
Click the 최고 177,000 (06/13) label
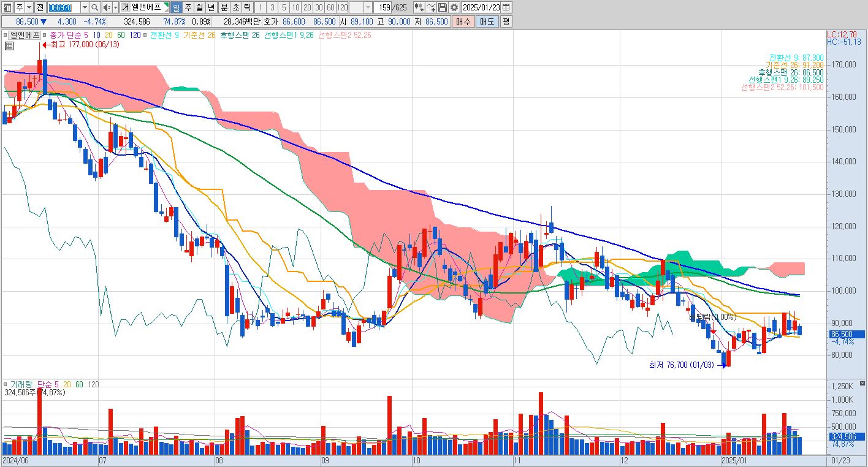[85, 44]
